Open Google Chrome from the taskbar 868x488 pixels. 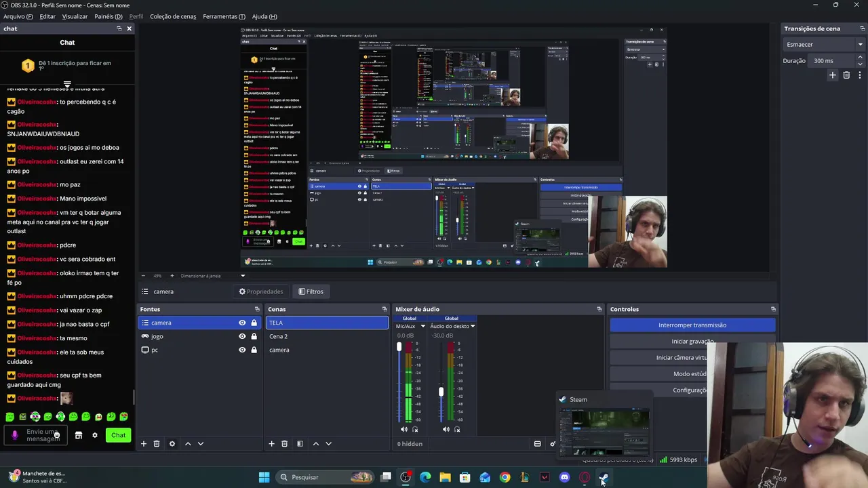[x=505, y=477]
